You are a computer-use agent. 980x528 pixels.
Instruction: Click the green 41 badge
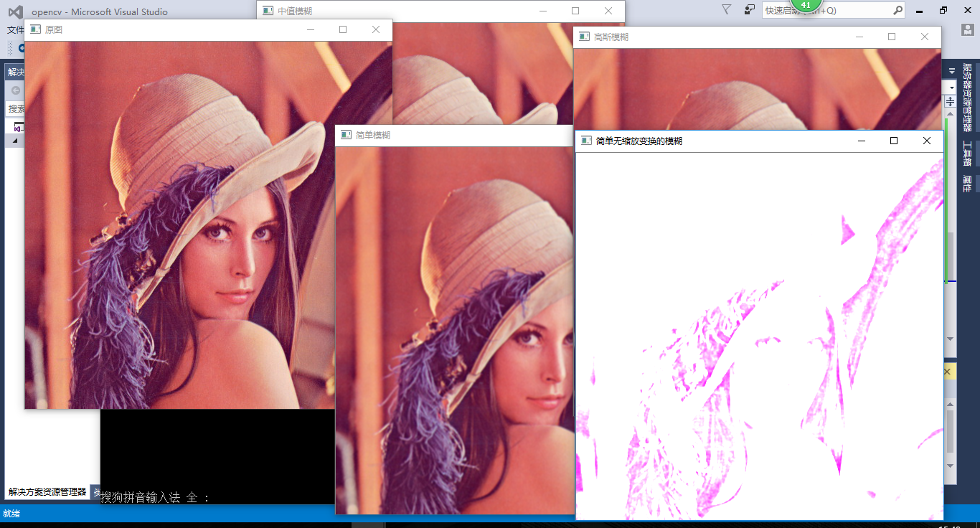click(806, 4)
